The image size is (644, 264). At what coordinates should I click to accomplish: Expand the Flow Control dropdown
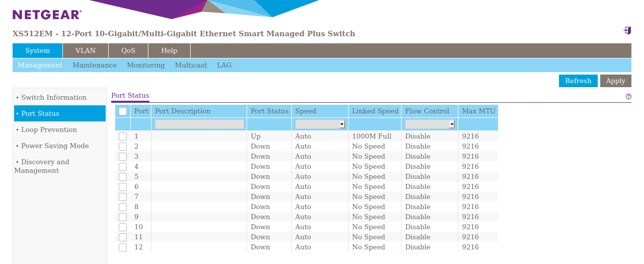click(430, 124)
